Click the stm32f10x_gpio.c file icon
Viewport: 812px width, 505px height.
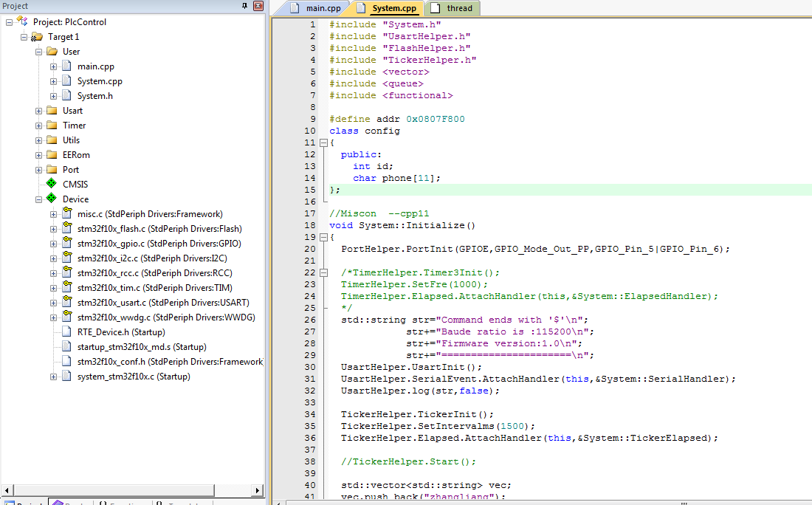(x=66, y=243)
